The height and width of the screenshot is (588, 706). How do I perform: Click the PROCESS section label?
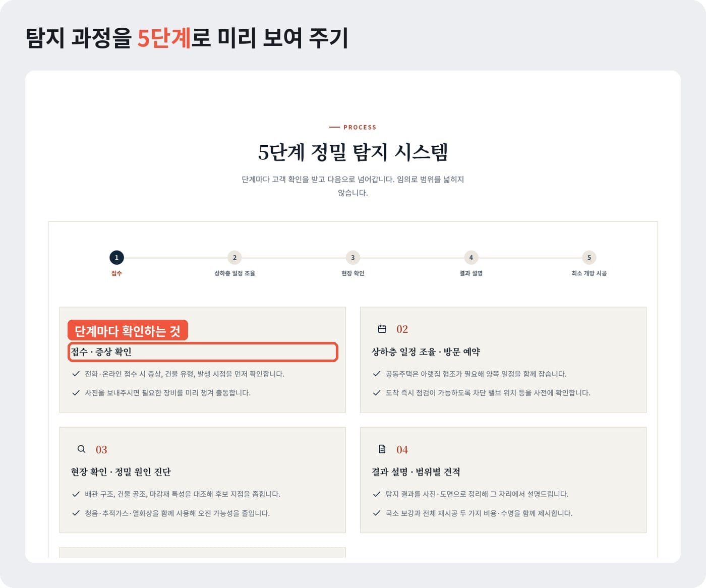360,127
